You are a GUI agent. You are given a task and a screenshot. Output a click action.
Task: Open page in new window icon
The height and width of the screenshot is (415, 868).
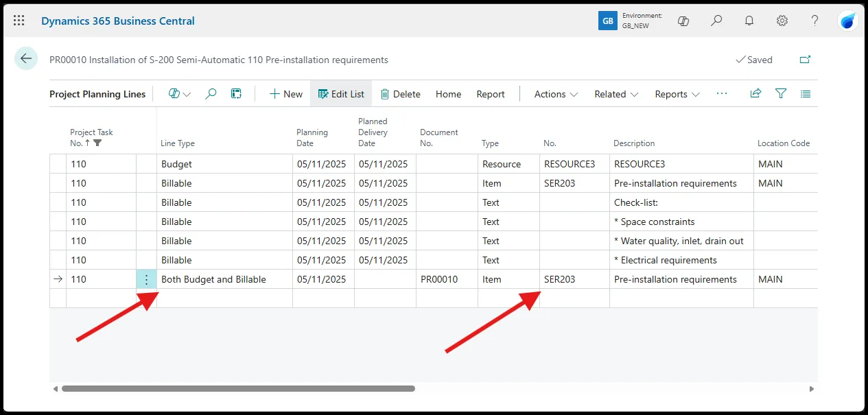point(806,60)
